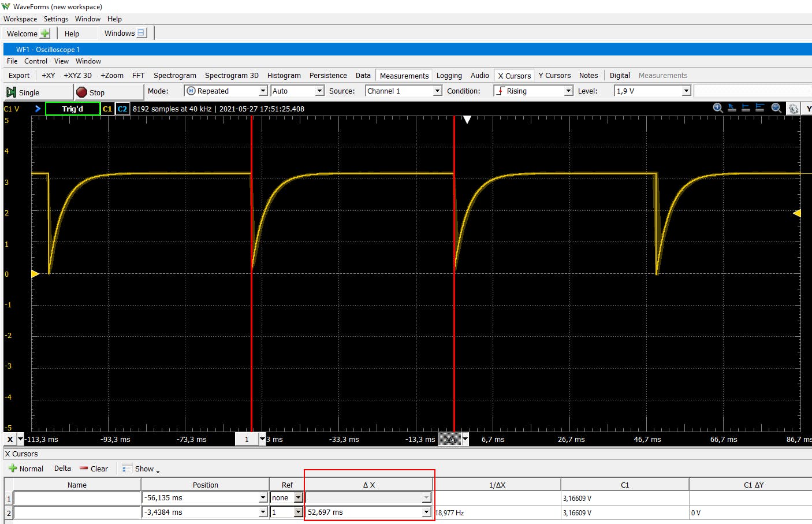This screenshot has height=524, width=812.
Task: Click the Single acquisition button
Action: click(39, 92)
